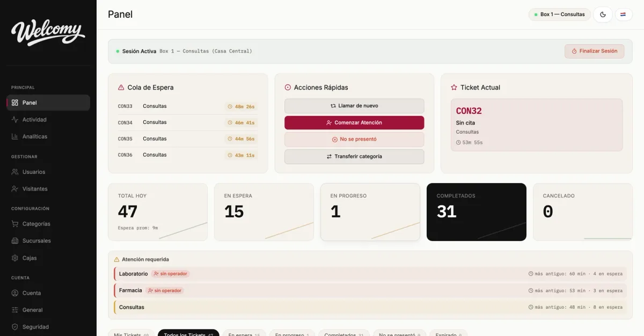The image size is (644, 336).
Task: Open the Visitantes person-check icon
Action: (x=15, y=189)
